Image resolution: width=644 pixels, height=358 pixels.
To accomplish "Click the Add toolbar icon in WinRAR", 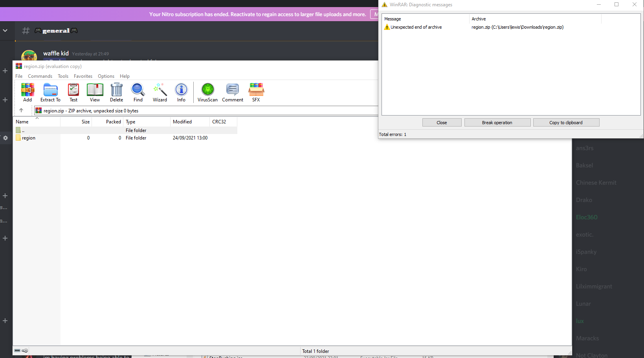I will click(x=28, y=92).
